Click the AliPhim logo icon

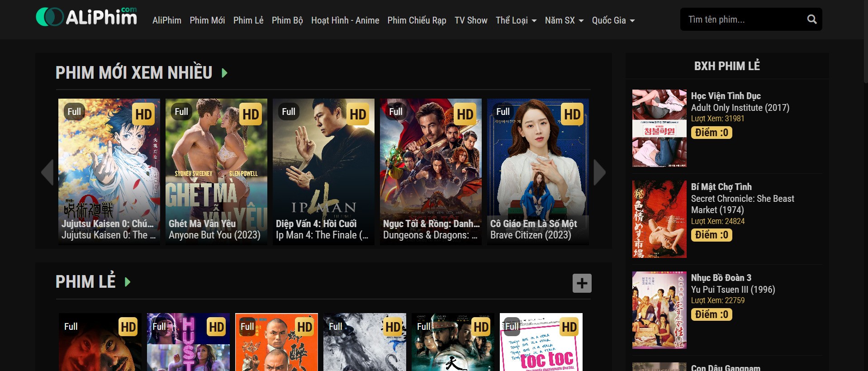(49, 17)
